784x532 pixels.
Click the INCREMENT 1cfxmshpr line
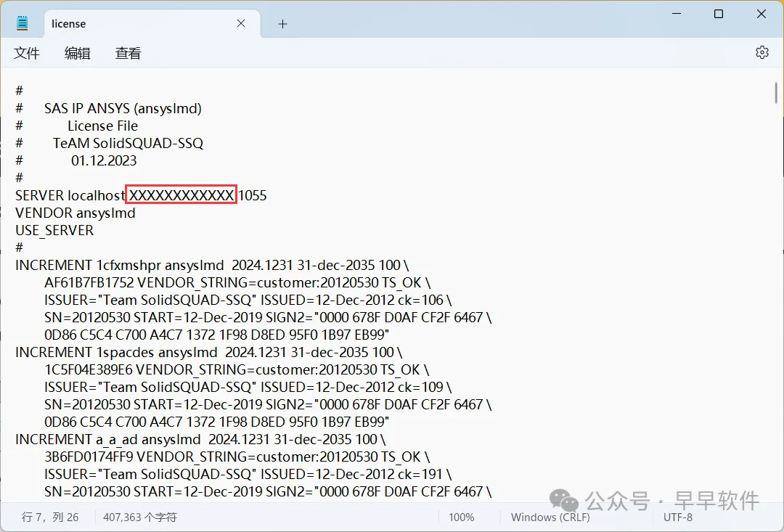point(212,265)
